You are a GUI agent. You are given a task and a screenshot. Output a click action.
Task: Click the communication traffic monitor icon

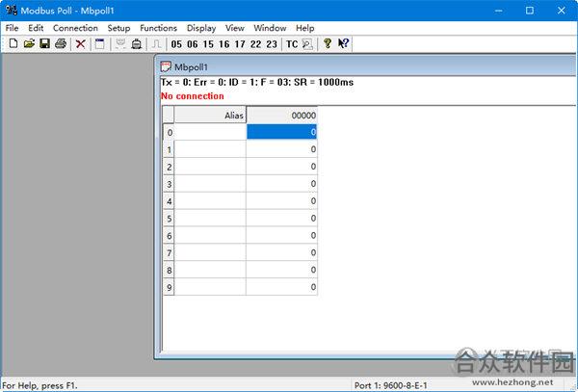pyautogui.click(x=307, y=44)
